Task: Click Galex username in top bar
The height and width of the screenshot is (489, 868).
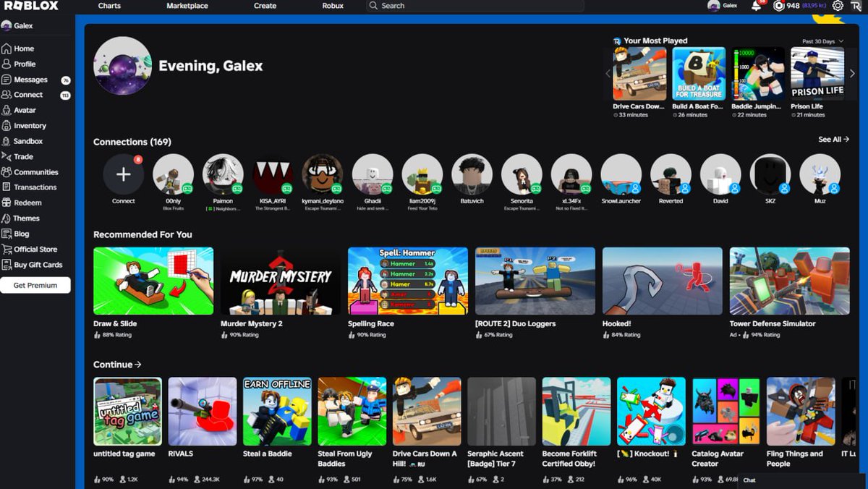Action: click(731, 6)
